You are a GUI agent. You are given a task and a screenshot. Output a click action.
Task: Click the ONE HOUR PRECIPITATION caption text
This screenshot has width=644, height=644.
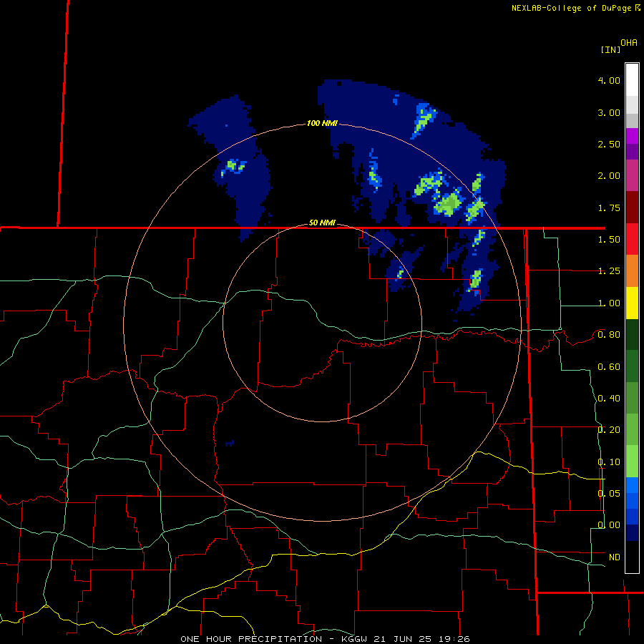point(251,639)
